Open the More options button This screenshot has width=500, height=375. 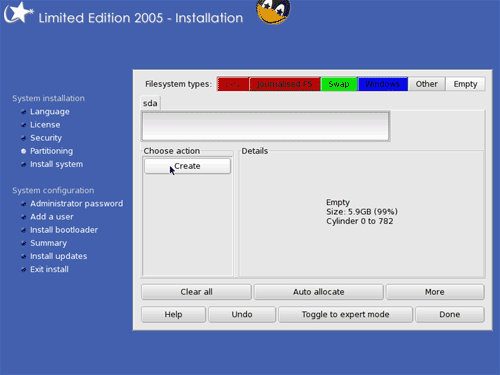coord(435,292)
